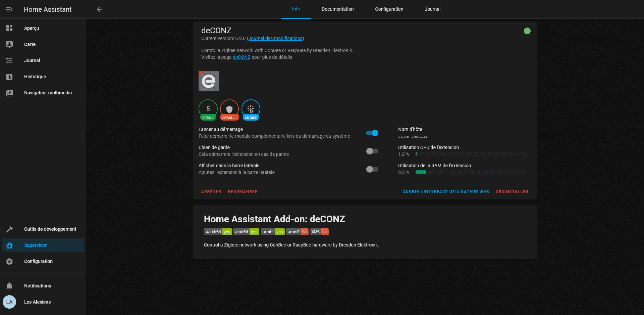Click the 'Home Assistant Add-on: deCONZ' heading
The width and height of the screenshot is (644, 315).
274,219
